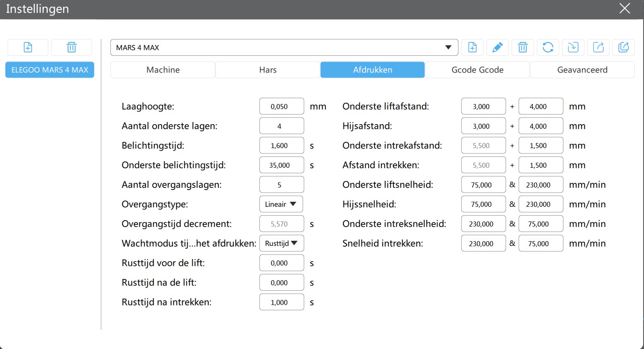
Task: Click the pencil icon to rename profile
Action: [x=497, y=47]
